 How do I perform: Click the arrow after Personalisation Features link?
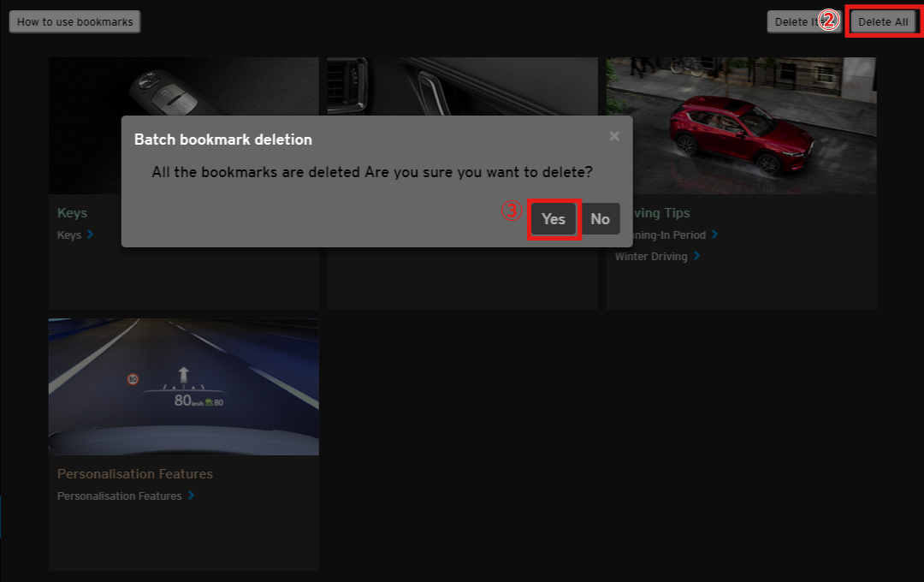(191, 496)
